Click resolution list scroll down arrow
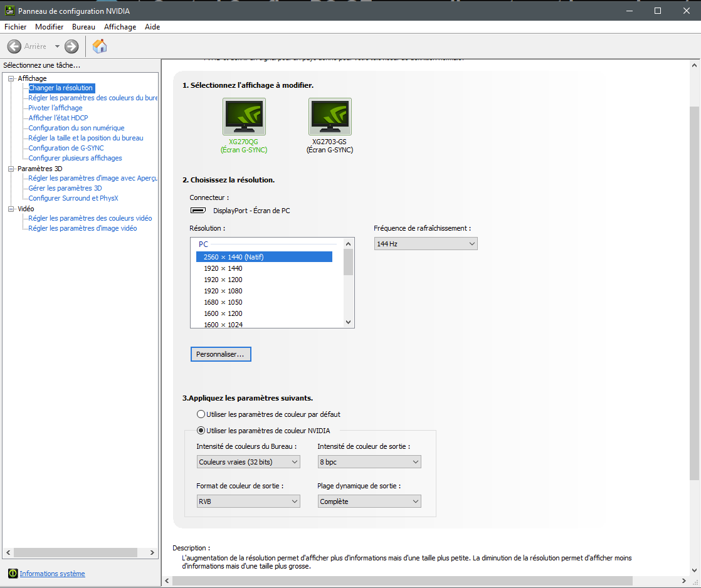This screenshot has height=588, width=701. (348, 322)
